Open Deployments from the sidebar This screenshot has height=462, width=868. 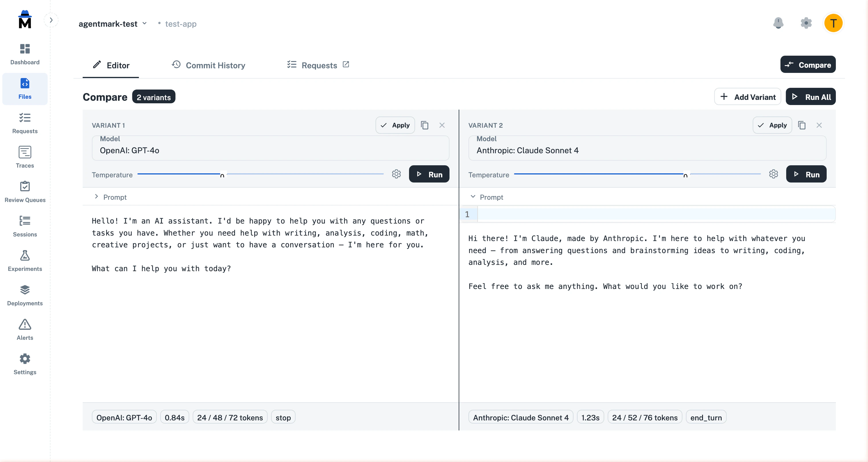[25, 295]
